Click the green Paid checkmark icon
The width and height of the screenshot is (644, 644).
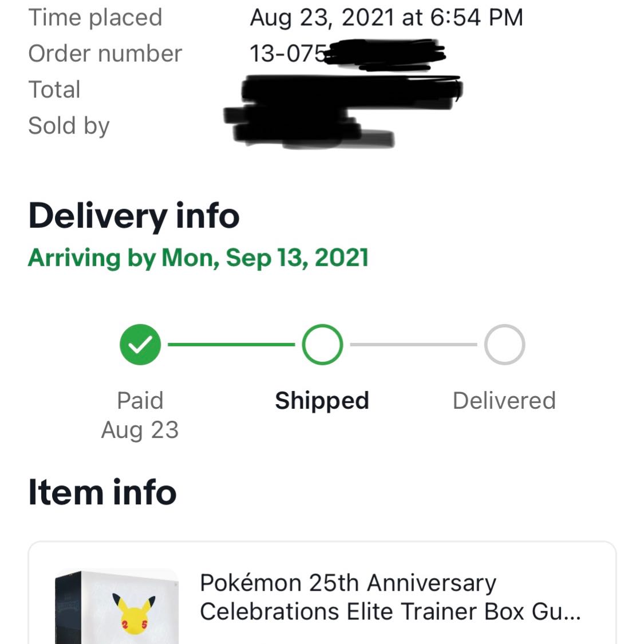pos(139,344)
